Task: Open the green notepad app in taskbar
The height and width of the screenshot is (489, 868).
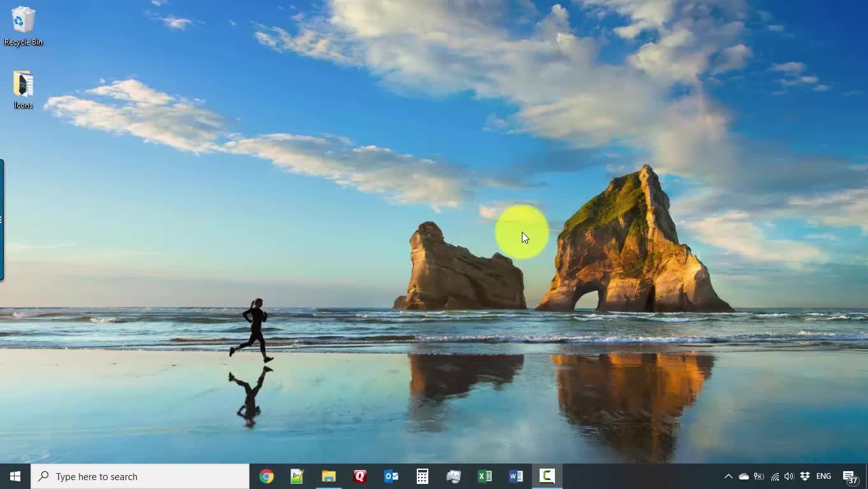Action: pyautogui.click(x=297, y=476)
